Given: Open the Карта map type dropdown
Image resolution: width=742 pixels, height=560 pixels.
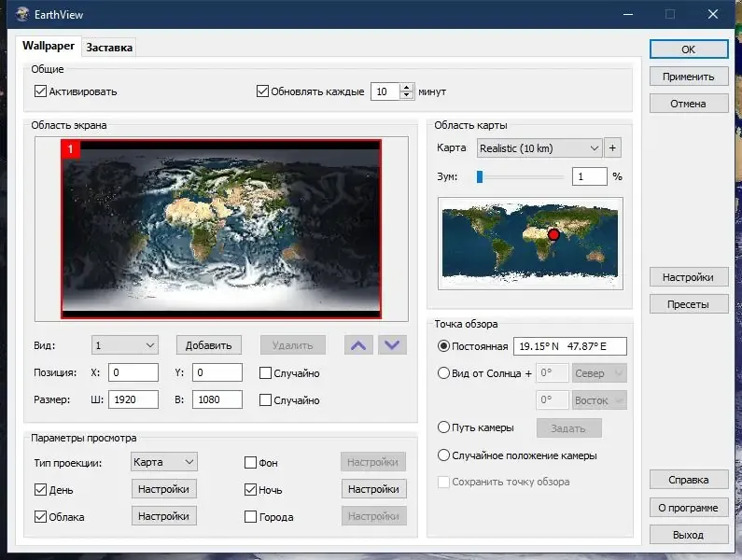Looking at the screenshot, I should (539, 147).
